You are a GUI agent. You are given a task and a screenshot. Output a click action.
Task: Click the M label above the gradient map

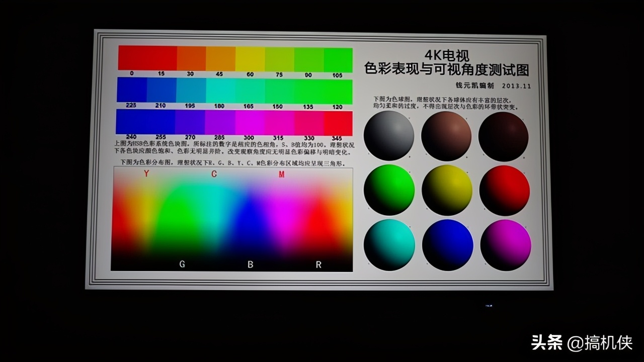(280, 174)
